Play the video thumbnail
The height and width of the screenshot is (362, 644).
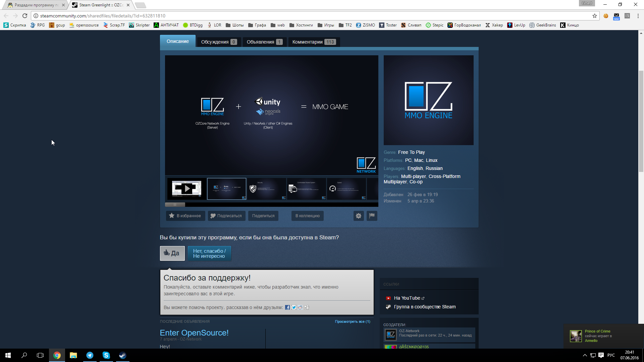[x=187, y=189]
